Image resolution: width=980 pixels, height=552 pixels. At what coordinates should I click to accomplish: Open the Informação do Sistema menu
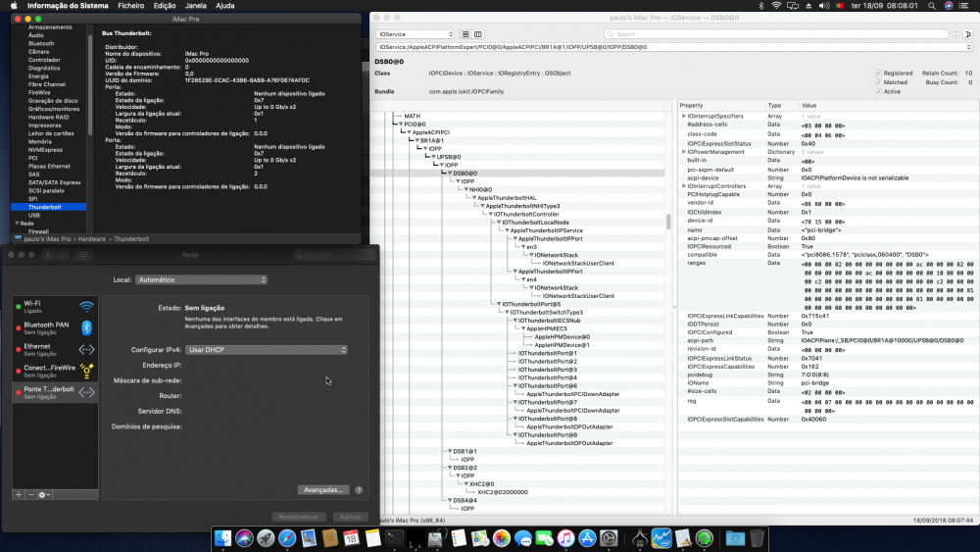click(x=68, y=6)
